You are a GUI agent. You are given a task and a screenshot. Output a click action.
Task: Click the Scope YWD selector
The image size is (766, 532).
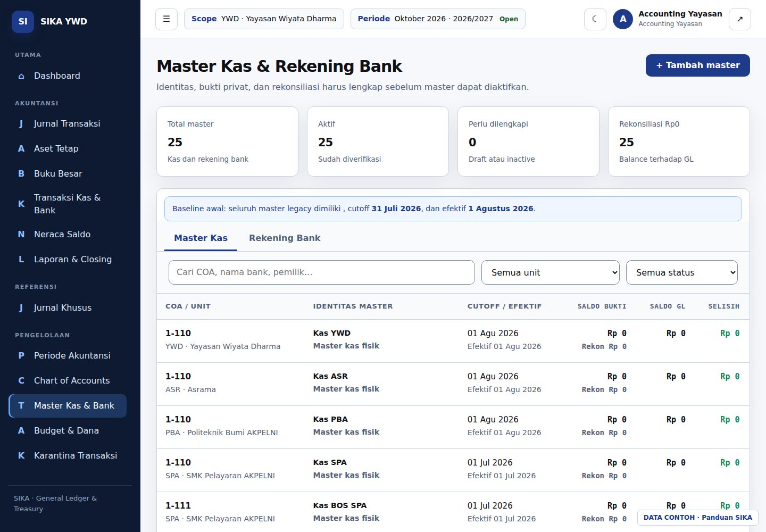click(x=264, y=19)
